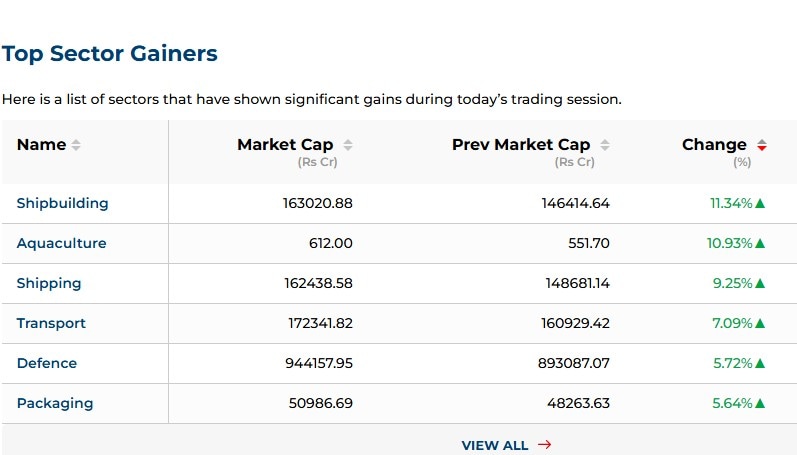Viewport: 797px width, 455px height.
Task: Click VIEW ALL to see all sectors
Action: (494, 445)
